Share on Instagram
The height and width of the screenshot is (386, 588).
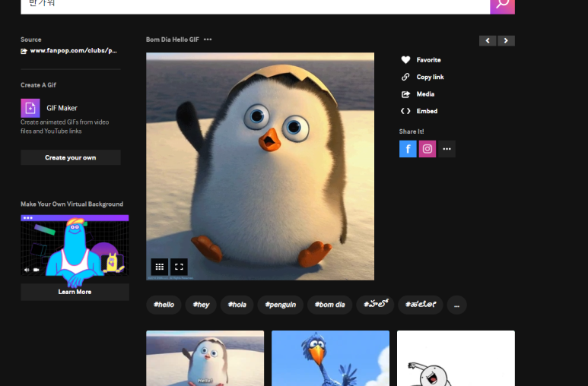[x=427, y=149]
